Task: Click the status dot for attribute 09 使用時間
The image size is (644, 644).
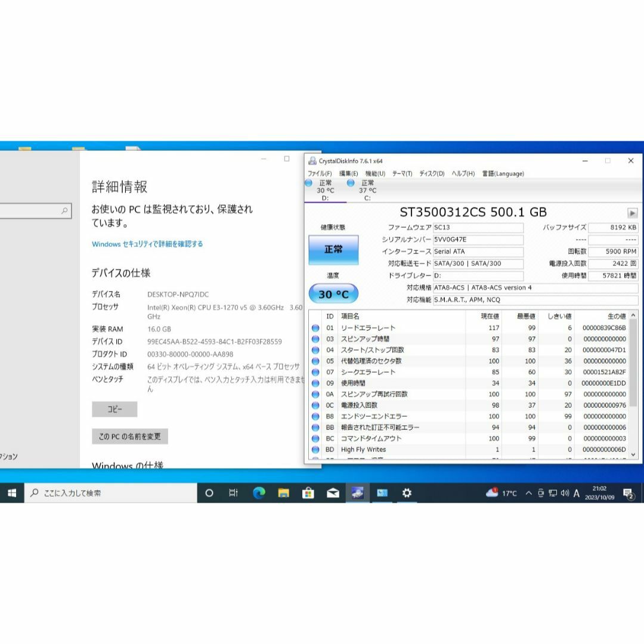Action: tap(315, 383)
